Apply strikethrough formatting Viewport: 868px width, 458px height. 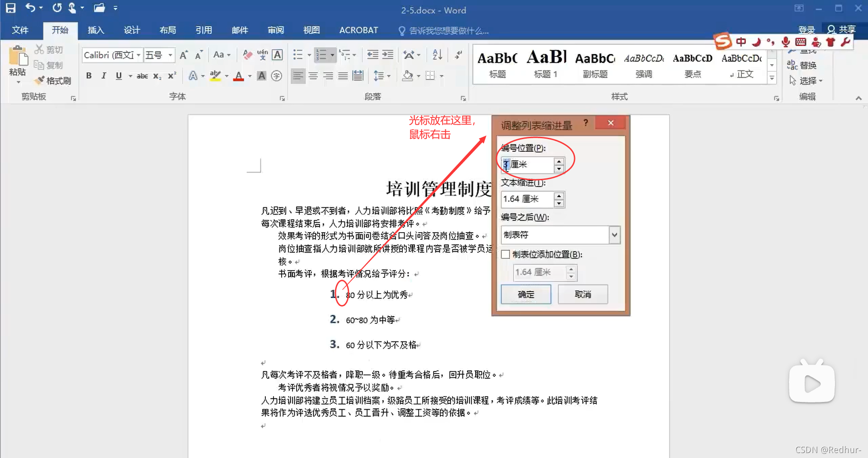point(142,76)
